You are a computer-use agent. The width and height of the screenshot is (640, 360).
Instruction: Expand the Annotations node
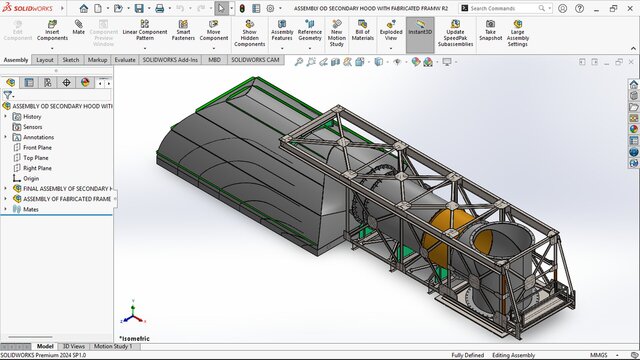point(5,137)
